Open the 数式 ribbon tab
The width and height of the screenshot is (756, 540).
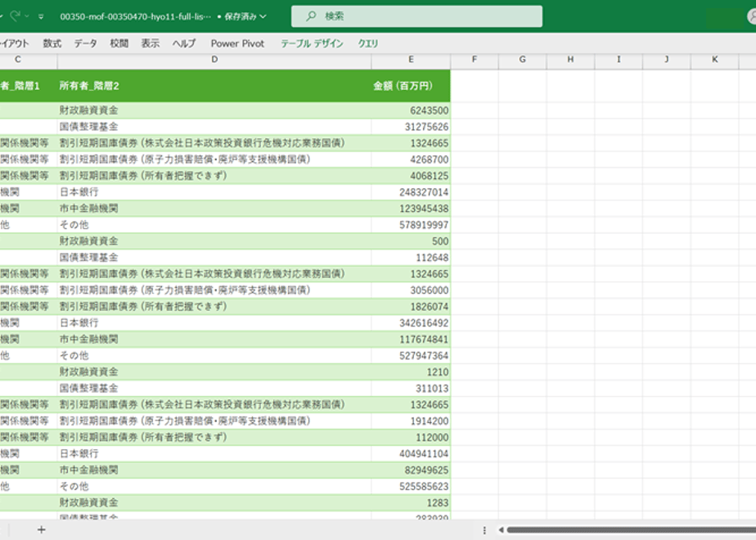52,43
